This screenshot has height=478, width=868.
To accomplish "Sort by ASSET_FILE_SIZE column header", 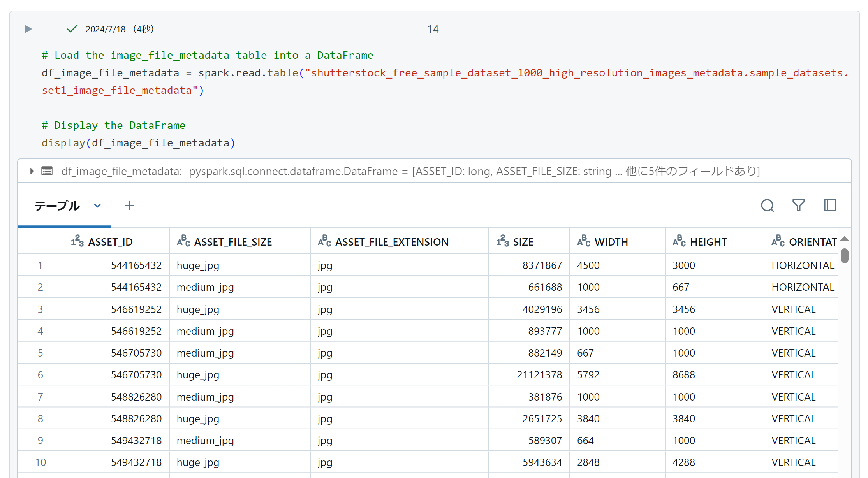I will click(233, 242).
